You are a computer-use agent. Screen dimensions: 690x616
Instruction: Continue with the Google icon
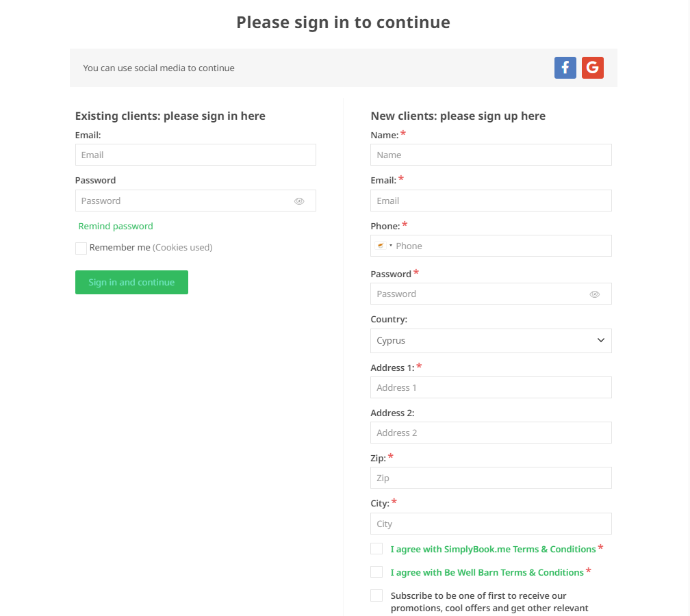(x=592, y=68)
